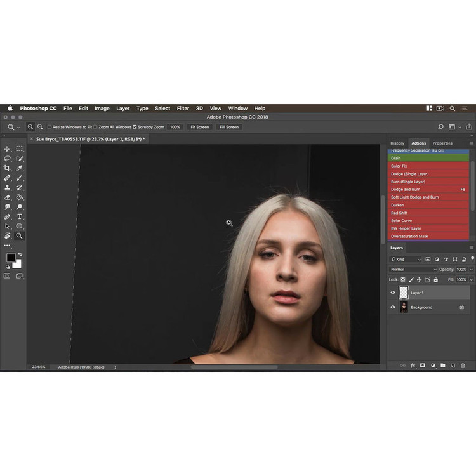Image resolution: width=476 pixels, height=476 pixels.
Task: Uncheck the Scrubby Zoom checkbox
Action: coord(135,127)
